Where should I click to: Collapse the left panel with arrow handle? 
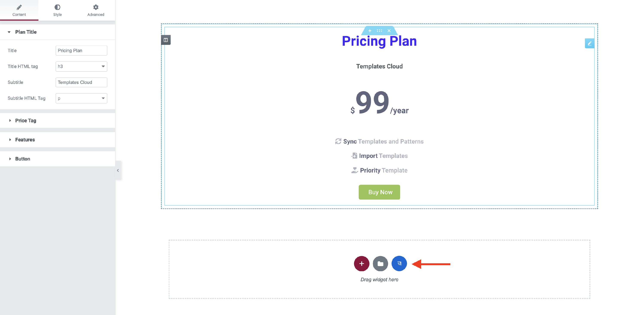point(118,170)
